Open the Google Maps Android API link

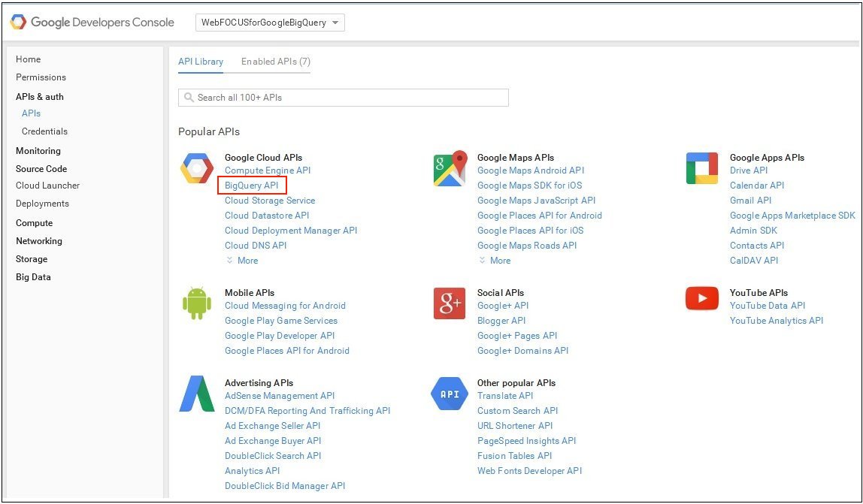531,171
